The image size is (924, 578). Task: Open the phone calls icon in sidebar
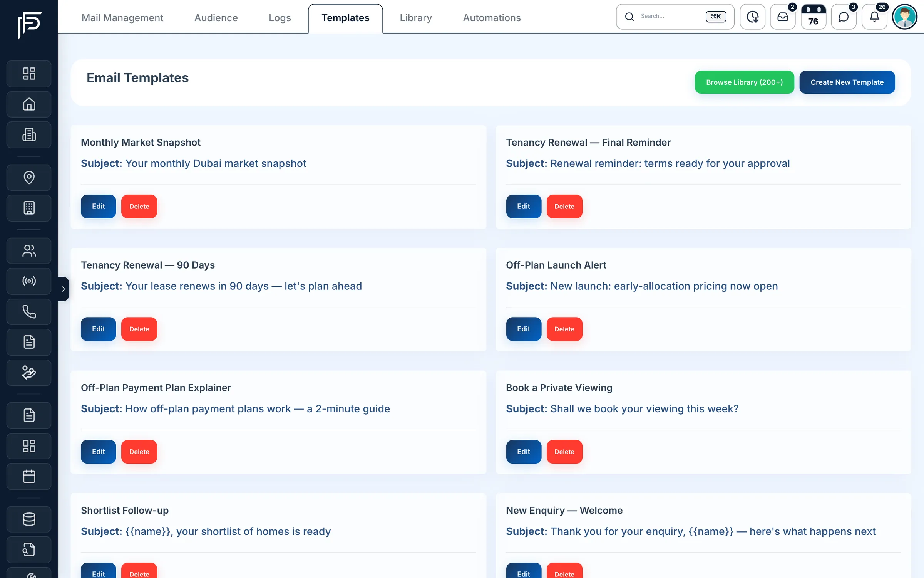coord(29,311)
